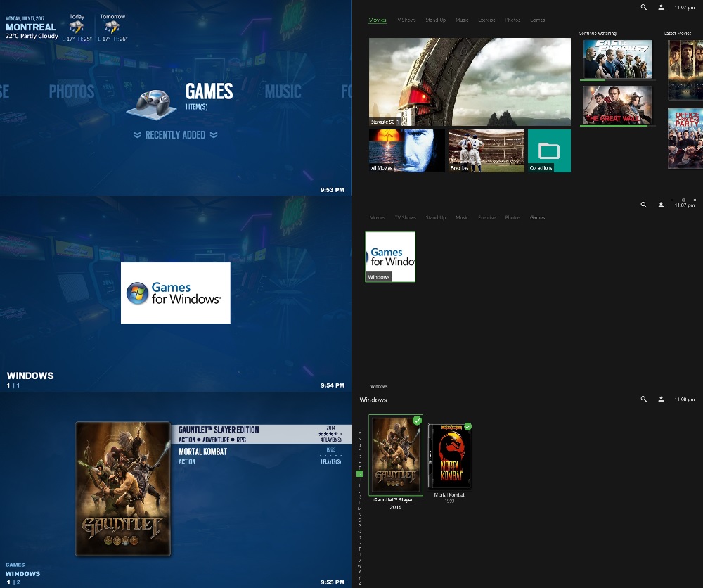The image size is (703, 588).
Task: Click Tomorrow's weather icon
Action: pyautogui.click(x=112, y=27)
